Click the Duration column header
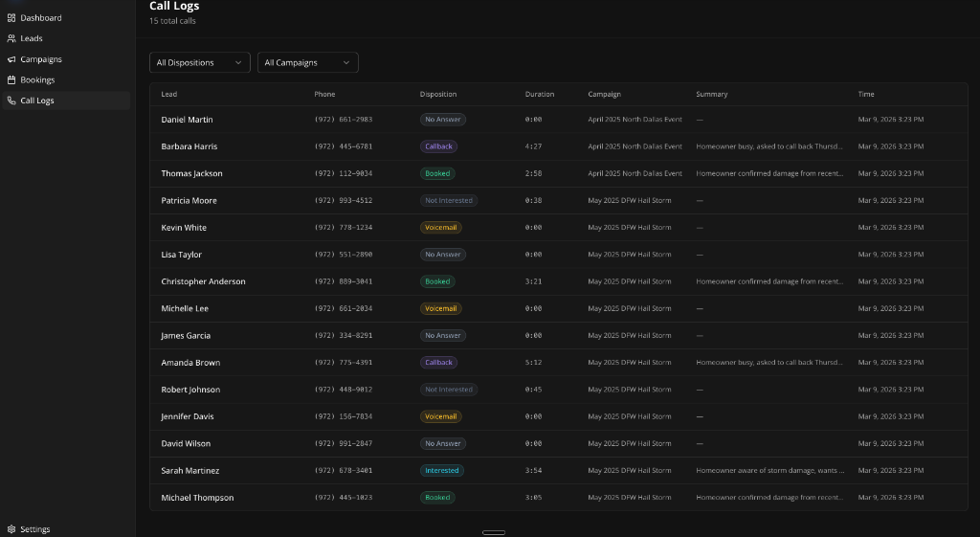The height and width of the screenshot is (537, 980). point(540,95)
